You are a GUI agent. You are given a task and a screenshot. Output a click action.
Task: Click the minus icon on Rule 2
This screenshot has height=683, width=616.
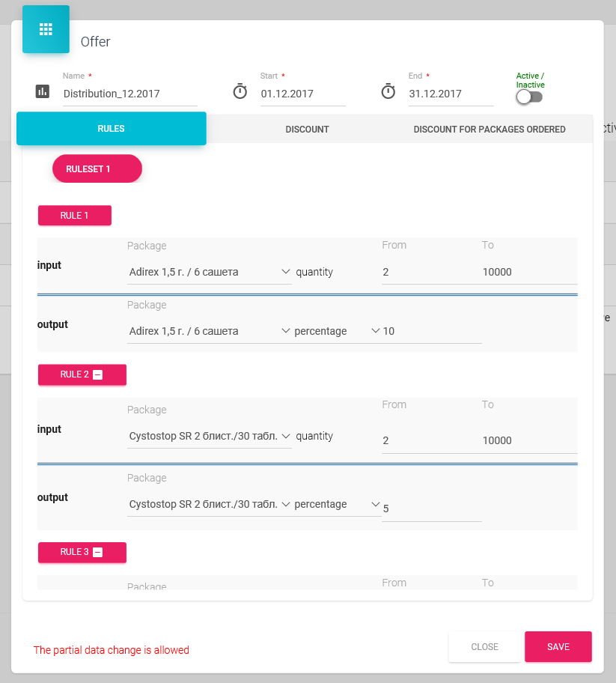tap(97, 374)
